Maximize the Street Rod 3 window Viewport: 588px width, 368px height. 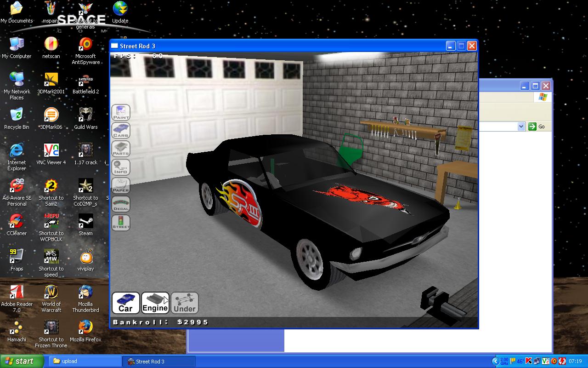coord(461,46)
